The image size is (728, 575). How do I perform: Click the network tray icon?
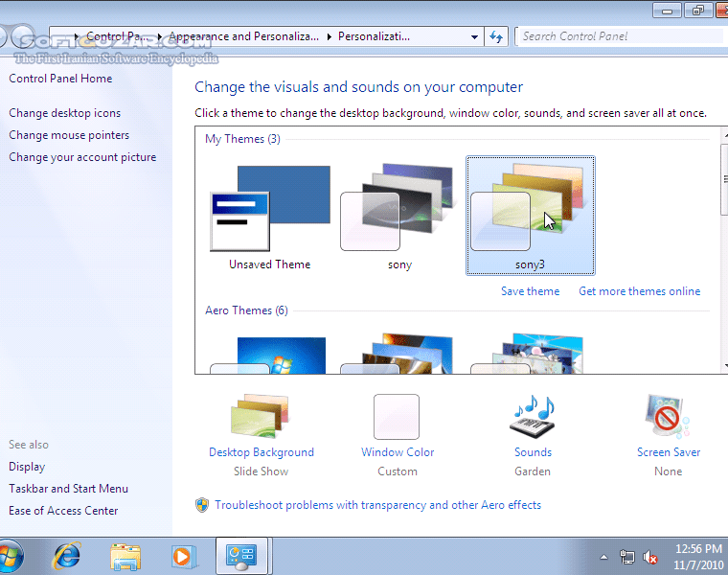pyautogui.click(x=627, y=557)
